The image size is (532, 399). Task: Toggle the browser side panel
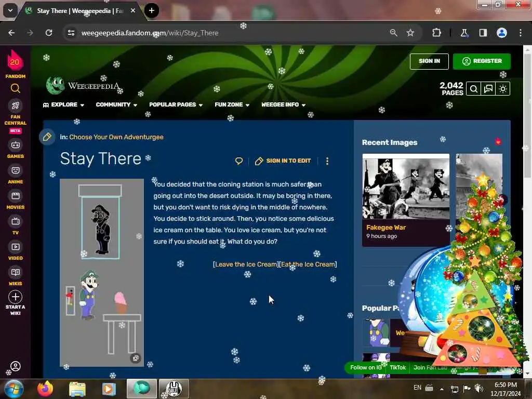pos(483,33)
